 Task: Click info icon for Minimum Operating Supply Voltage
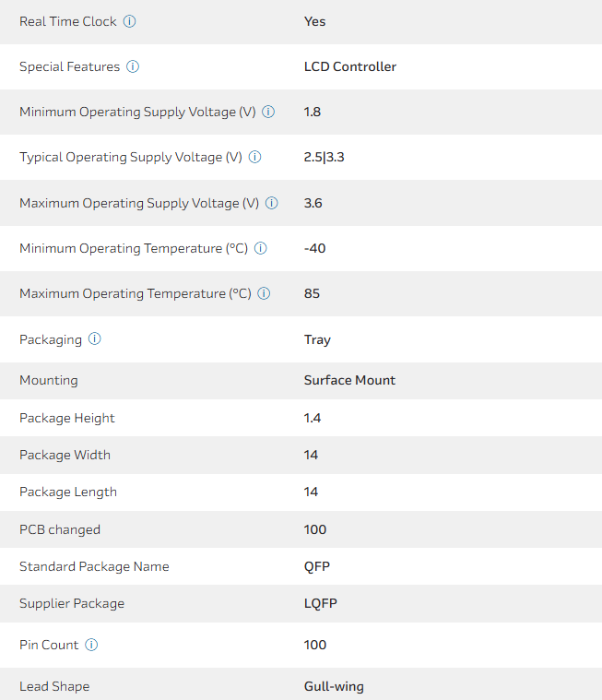(268, 112)
